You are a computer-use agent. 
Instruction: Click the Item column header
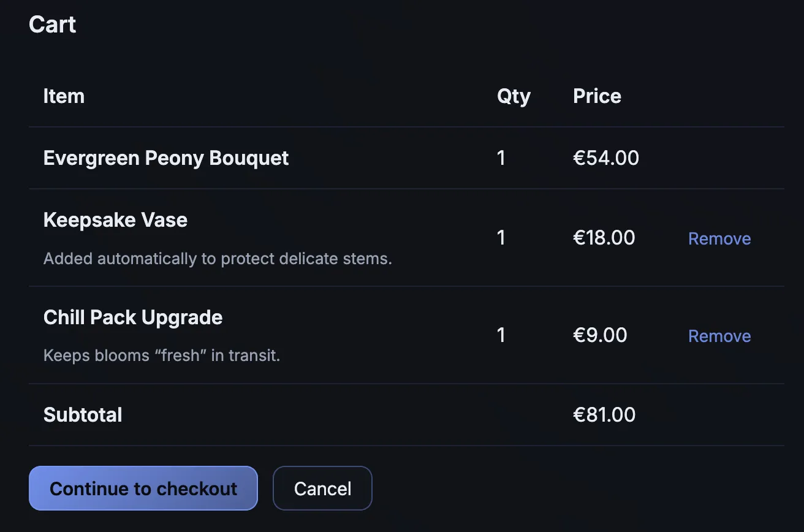pos(64,96)
